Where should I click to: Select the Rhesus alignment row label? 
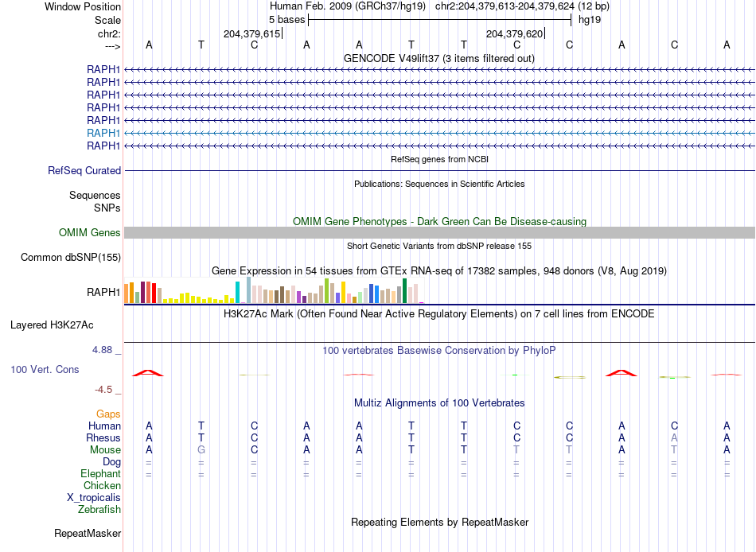103,438
